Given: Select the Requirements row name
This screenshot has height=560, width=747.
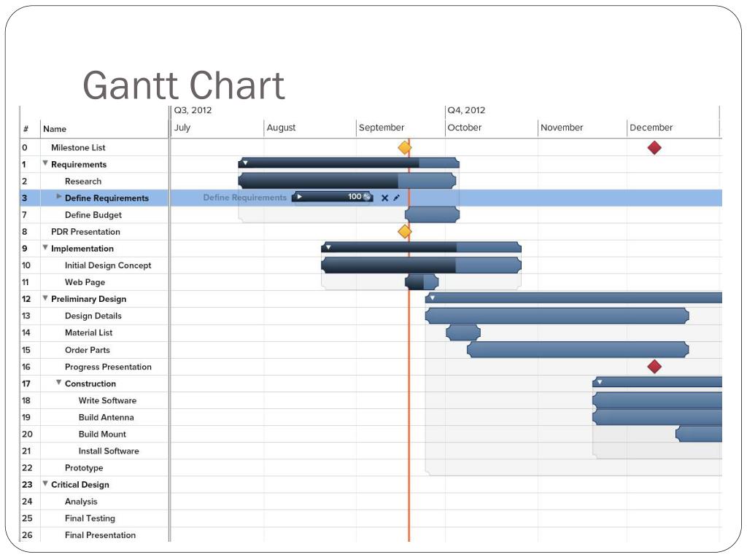Looking at the screenshot, I should (x=79, y=164).
